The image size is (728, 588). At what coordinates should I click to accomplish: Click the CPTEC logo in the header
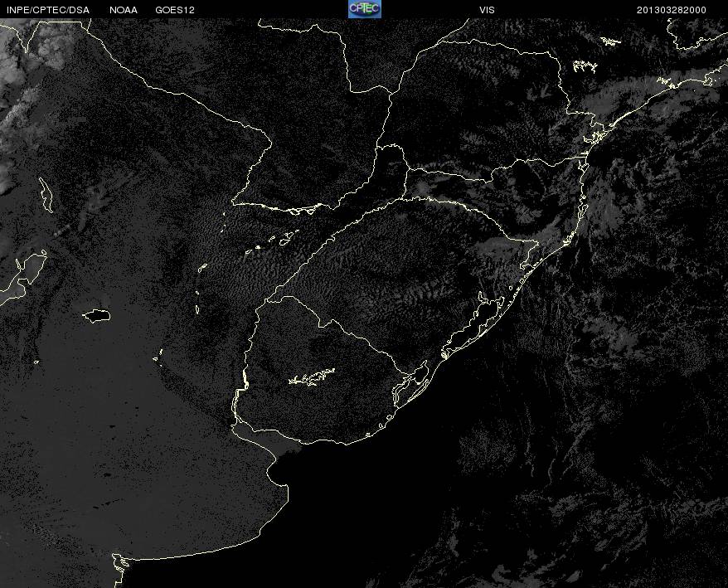tap(365, 9)
